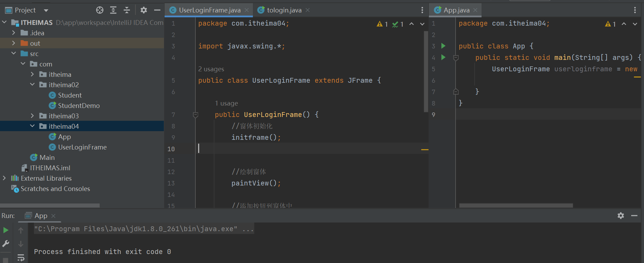Open the Project view dropdown
The width and height of the screenshot is (644, 263).
pos(46,10)
